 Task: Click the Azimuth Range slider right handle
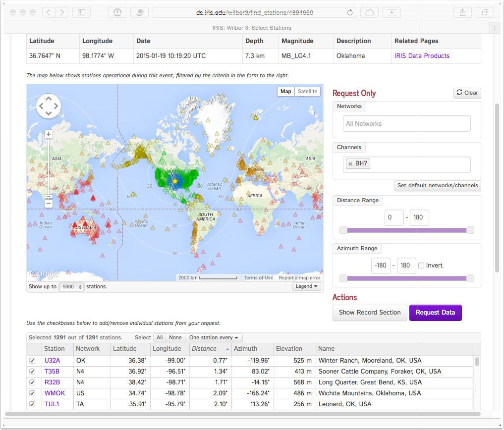[470, 278]
